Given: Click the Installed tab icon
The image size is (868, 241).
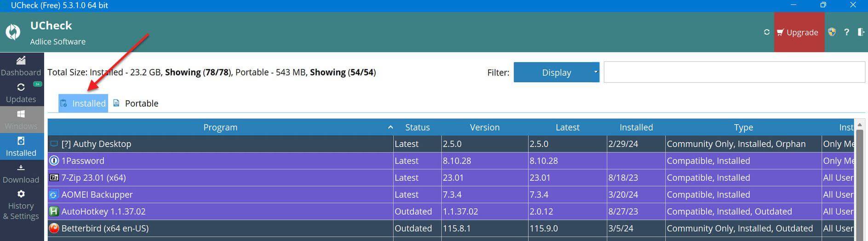Looking at the screenshot, I should (x=64, y=103).
